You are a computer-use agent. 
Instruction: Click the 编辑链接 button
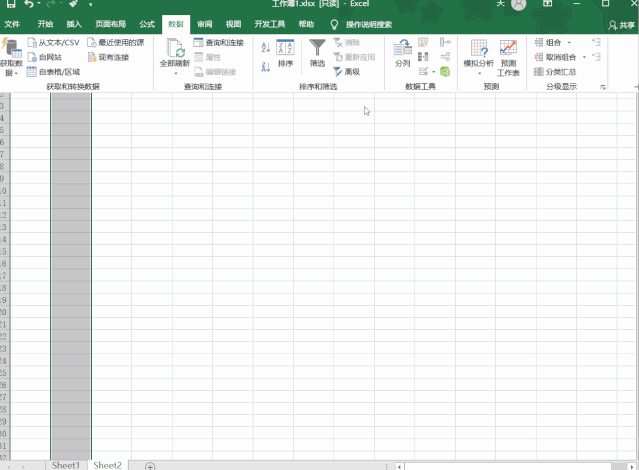(215, 72)
